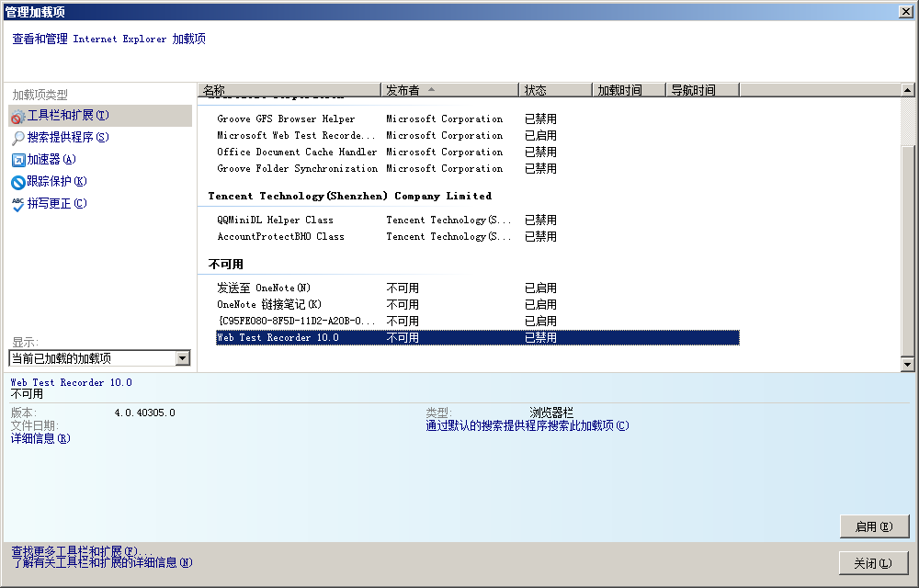This screenshot has height=588, width=919.
Task: Click the Accelerators arrow icon
Action: pos(18,160)
